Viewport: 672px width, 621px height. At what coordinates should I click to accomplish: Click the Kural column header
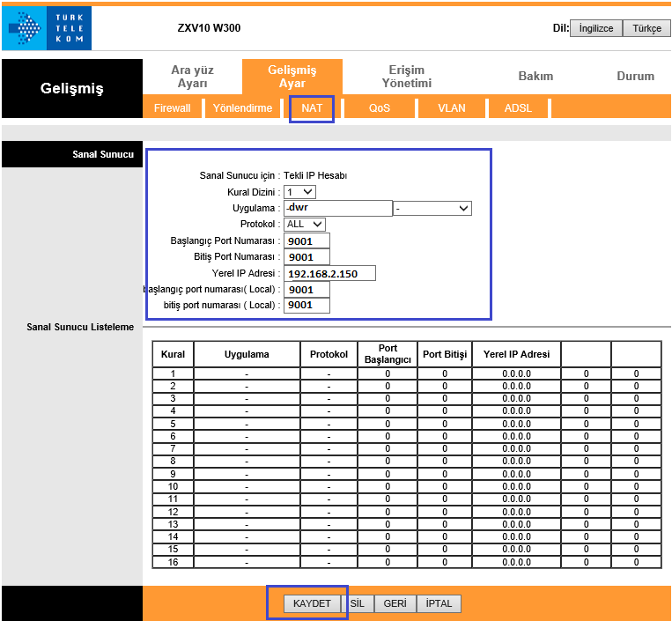(173, 354)
